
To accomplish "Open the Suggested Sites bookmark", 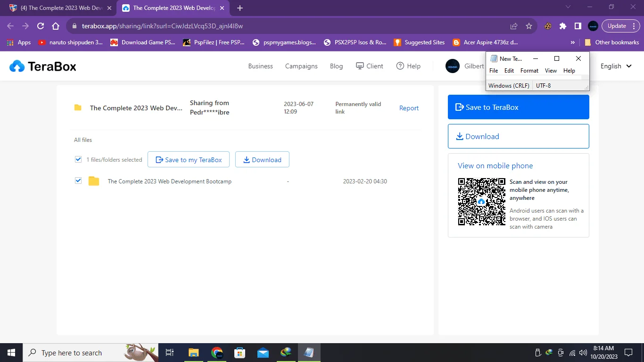I will point(419,42).
